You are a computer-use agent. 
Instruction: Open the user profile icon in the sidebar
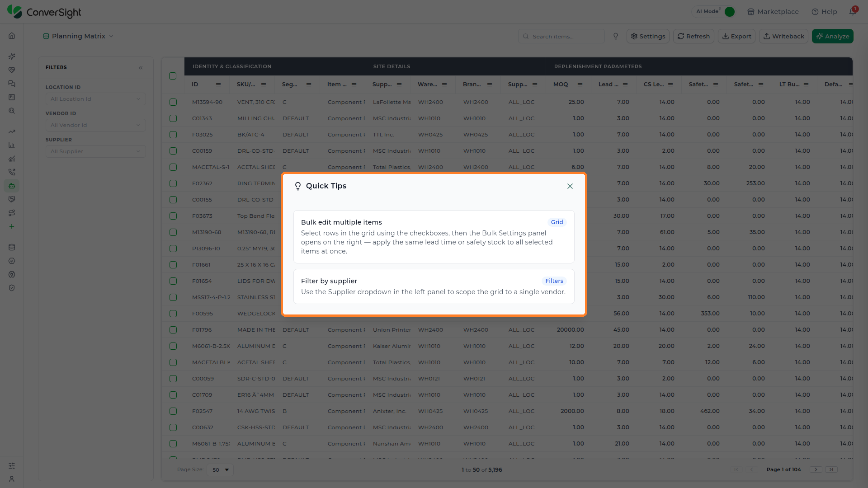click(12, 479)
